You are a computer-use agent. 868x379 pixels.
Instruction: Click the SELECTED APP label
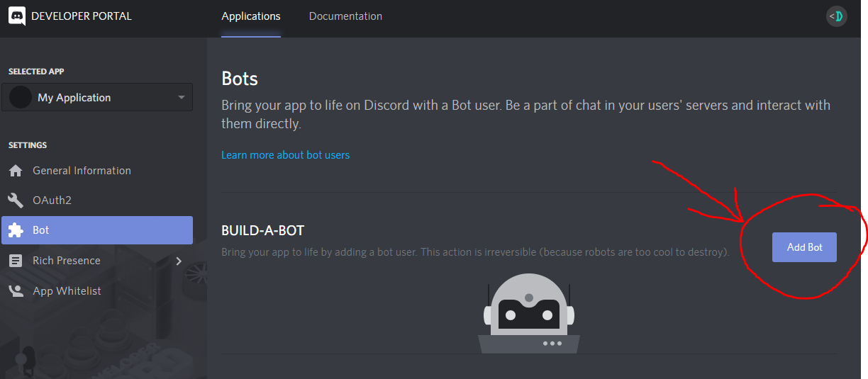tap(36, 72)
